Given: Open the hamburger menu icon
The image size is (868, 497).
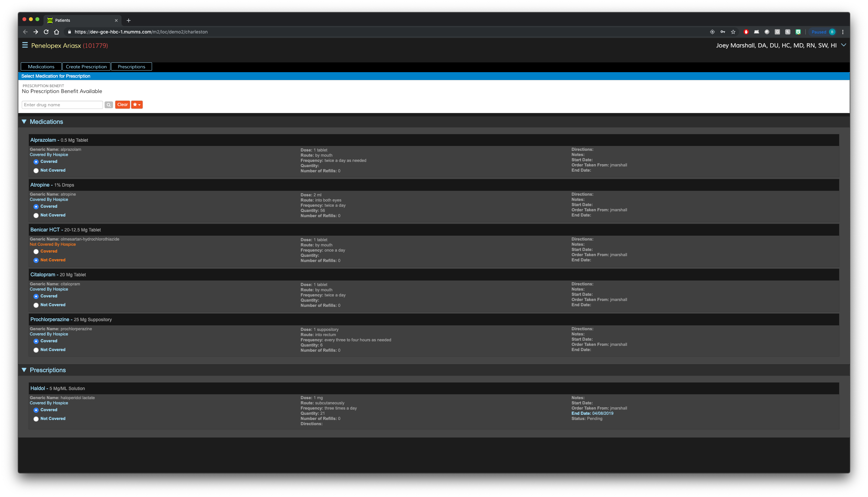Looking at the screenshot, I should [x=25, y=45].
